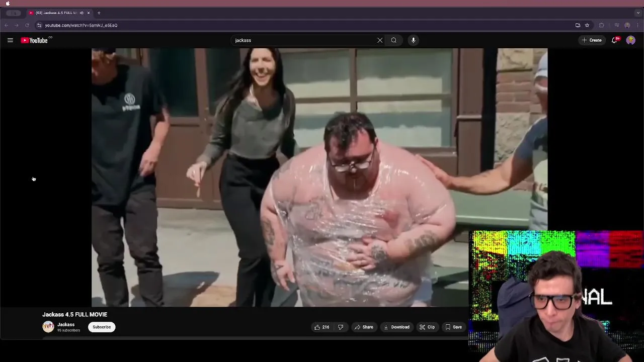The width and height of the screenshot is (644, 362).
Task: Go back in browser history
Action: coord(6,25)
